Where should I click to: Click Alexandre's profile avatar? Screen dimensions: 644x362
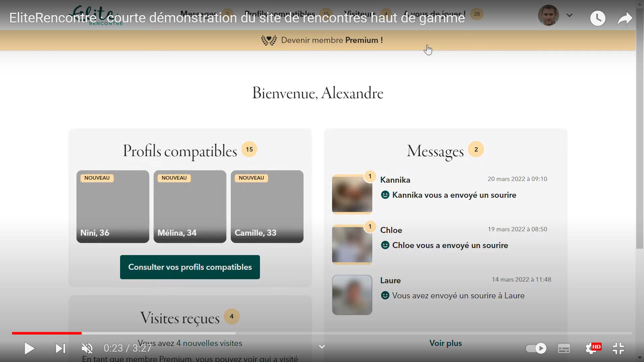[x=548, y=15]
